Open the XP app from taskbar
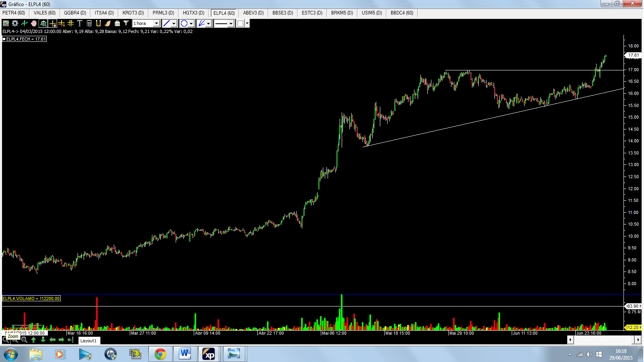Viewport: 644px width, 362px height. [x=209, y=354]
